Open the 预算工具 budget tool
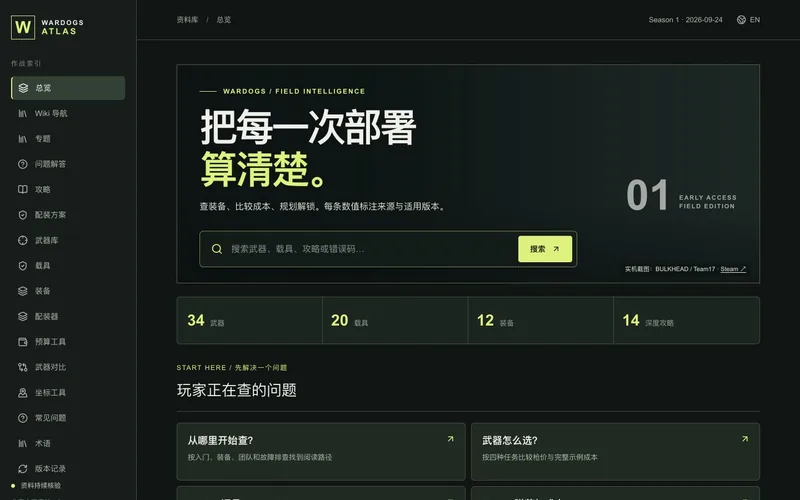This screenshot has width=800, height=500. (68, 342)
